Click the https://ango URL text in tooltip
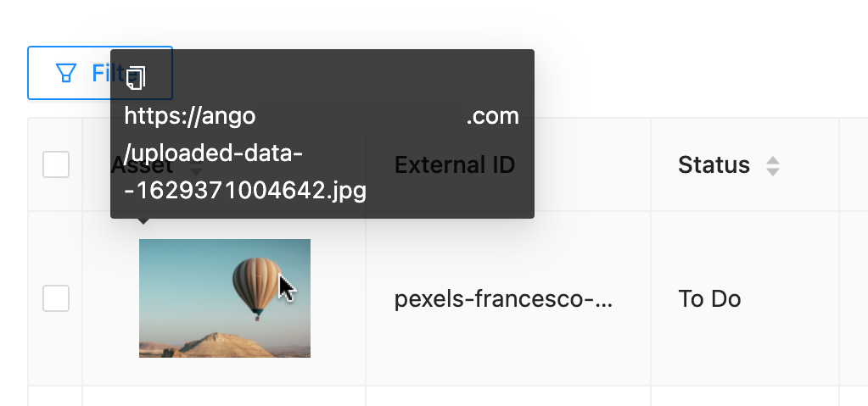This screenshot has width=868, height=406. [x=190, y=116]
